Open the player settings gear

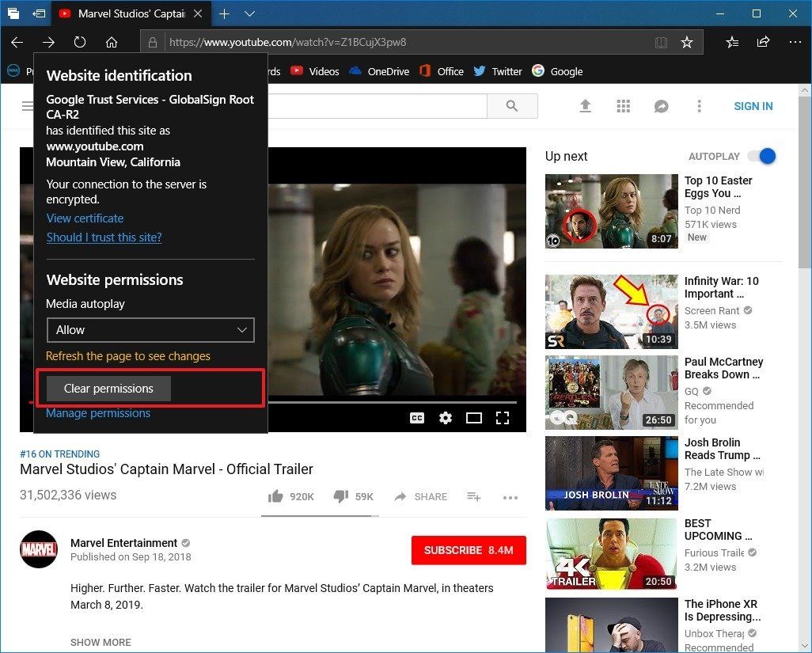click(x=446, y=417)
